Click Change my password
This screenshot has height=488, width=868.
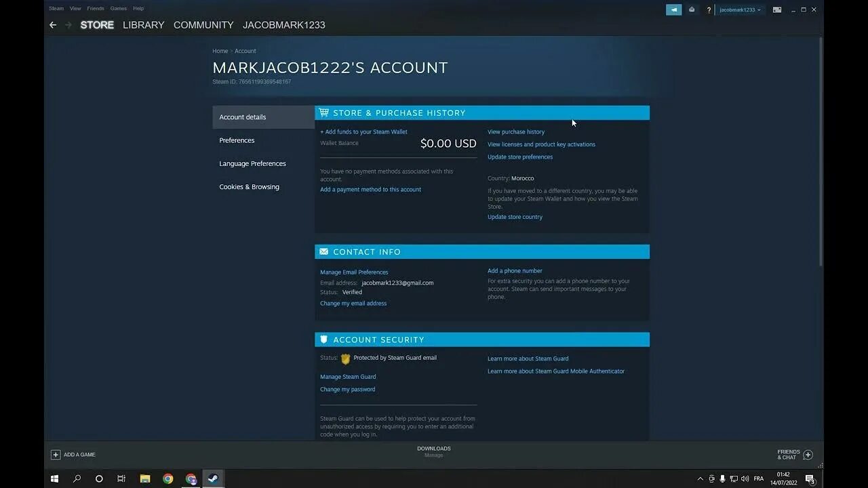(x=347, y=389)
